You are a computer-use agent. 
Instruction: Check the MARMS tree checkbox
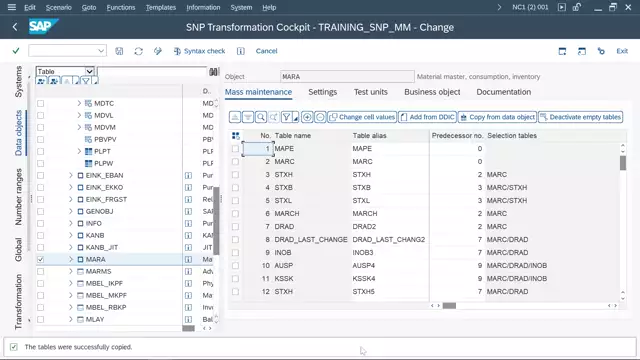[40, 271]
